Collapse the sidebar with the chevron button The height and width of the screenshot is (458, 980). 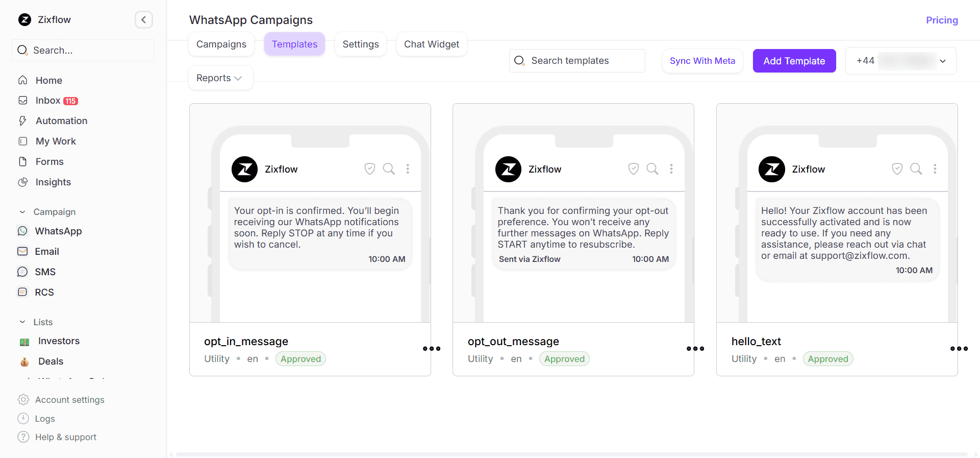pos(144,20)
